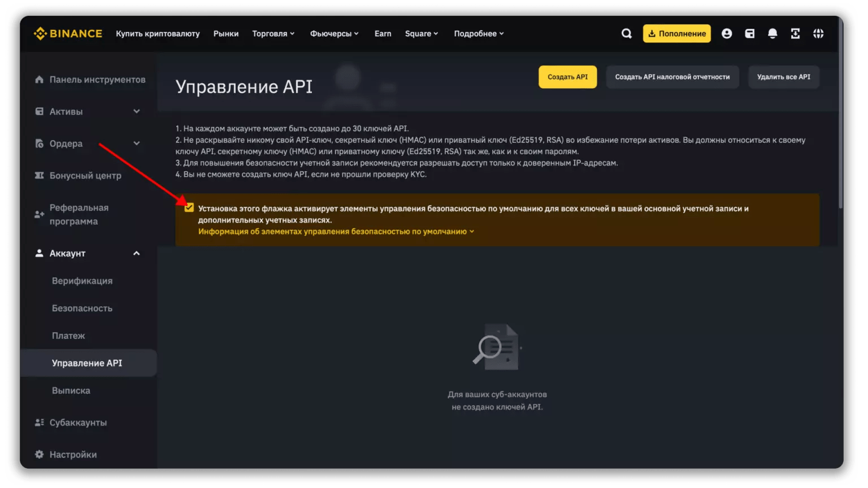Screen dimensions: 868x488
Task: Click the Реферальная программа icon
Action: pyautogui.click(x=39, y=215)
